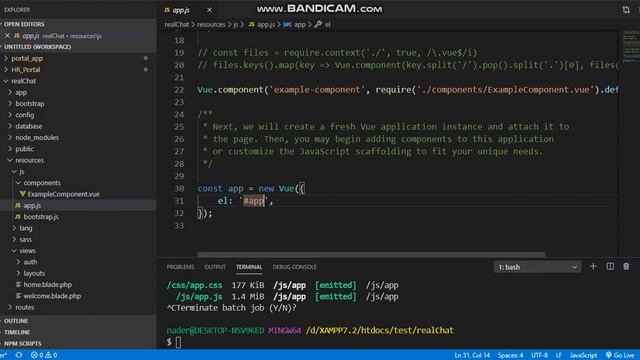Open ExampleComponent.vue file
The width and height of the screenshot is (640, 360).
coord(64,194)
